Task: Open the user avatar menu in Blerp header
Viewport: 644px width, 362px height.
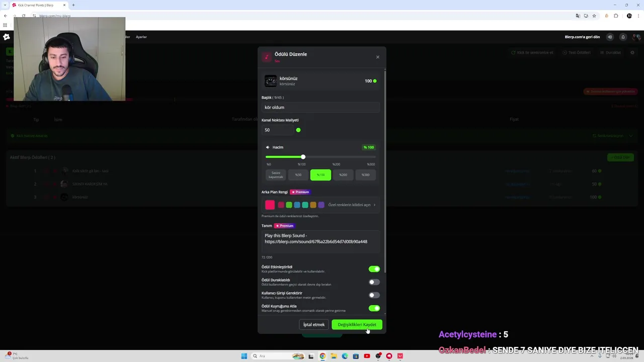Action: point(636,37)
